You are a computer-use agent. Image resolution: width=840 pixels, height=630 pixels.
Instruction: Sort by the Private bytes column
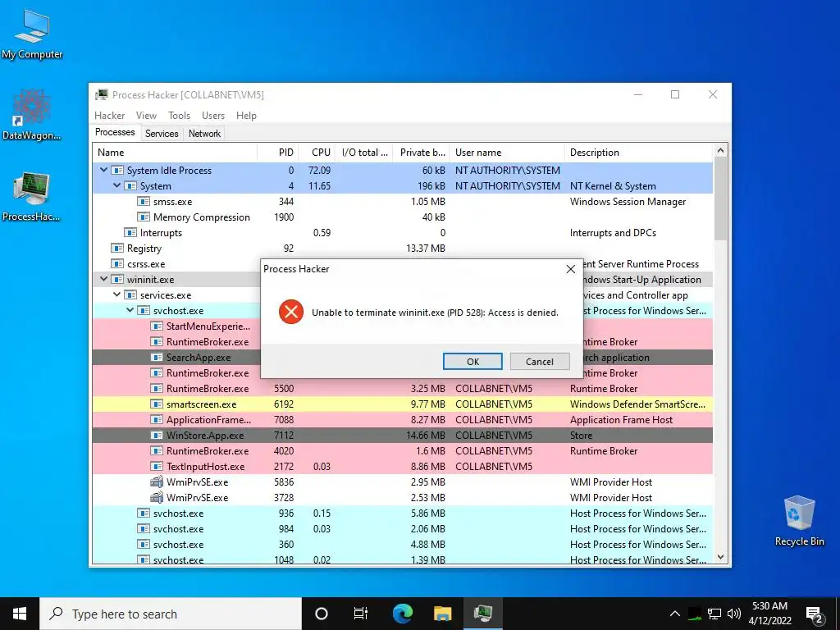click(x=421, y=152)
